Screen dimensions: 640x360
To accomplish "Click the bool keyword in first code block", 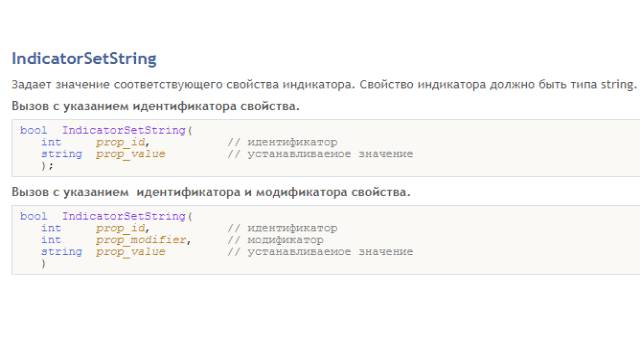I will (x=33, y=130).
